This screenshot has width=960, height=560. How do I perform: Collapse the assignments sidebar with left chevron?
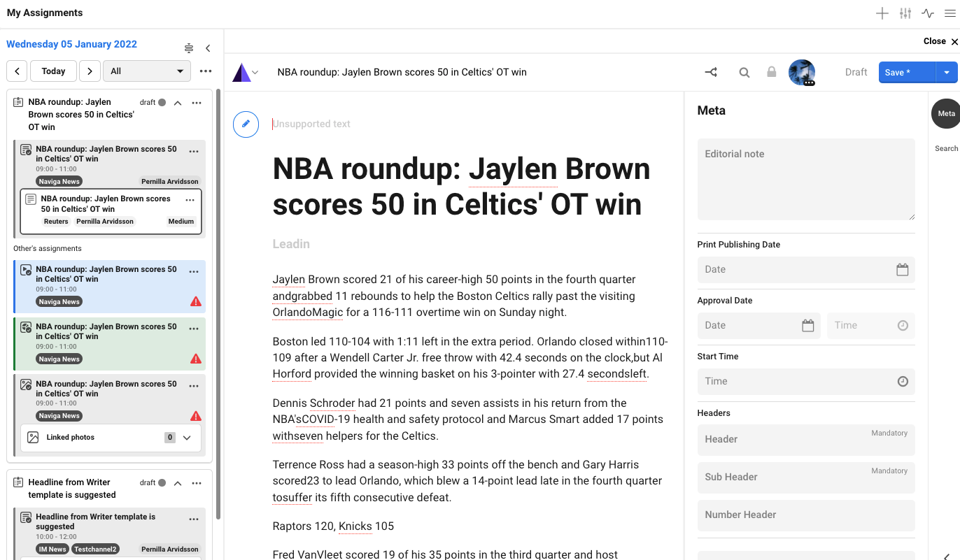click(208, 48)
